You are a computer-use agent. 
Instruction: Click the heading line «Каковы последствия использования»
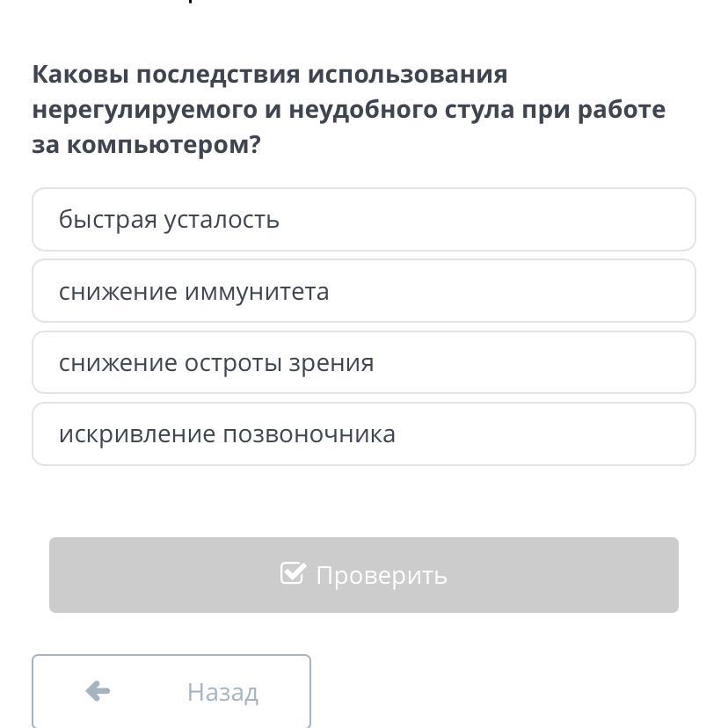(270, 74)
